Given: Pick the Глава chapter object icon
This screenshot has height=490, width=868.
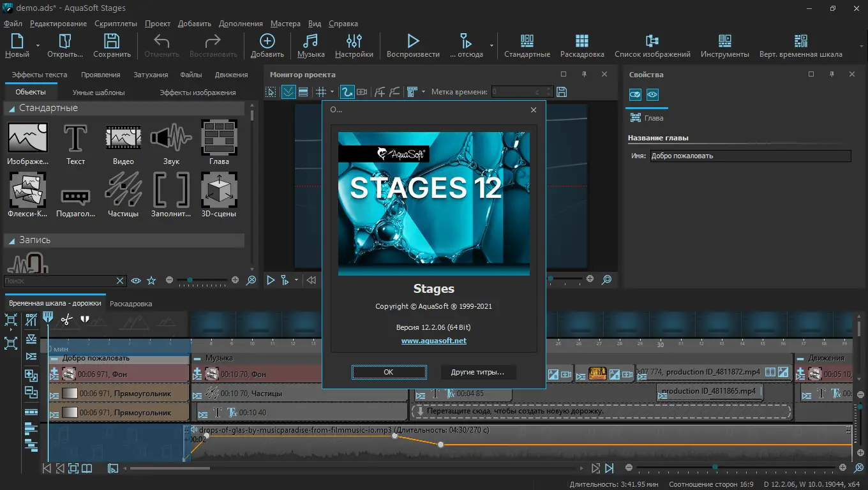Looking at the screenshot, I should (x=219, y=137).
